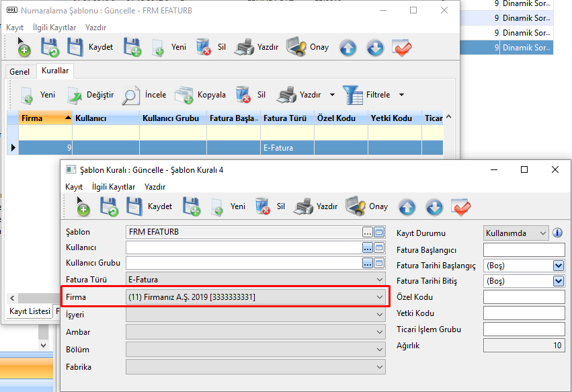Open the Filtrele dropdown arrow
The width and height of the screenshot is (572, 392).
coord(402,95)
